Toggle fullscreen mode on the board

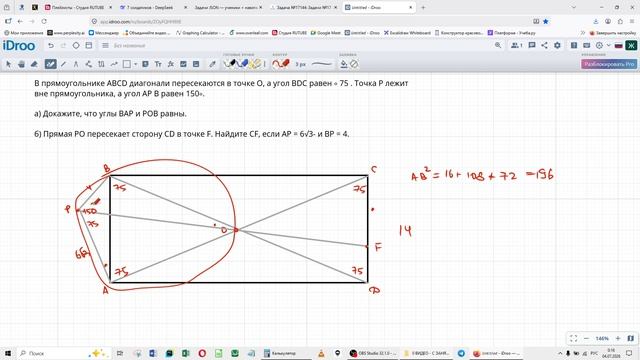573,338
